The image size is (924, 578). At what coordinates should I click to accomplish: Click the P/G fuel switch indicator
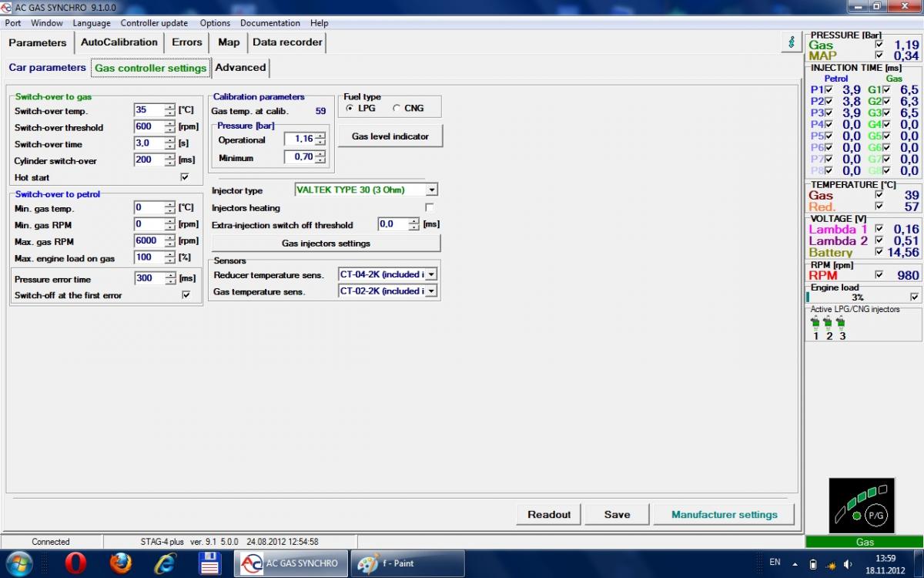(875, 514)
